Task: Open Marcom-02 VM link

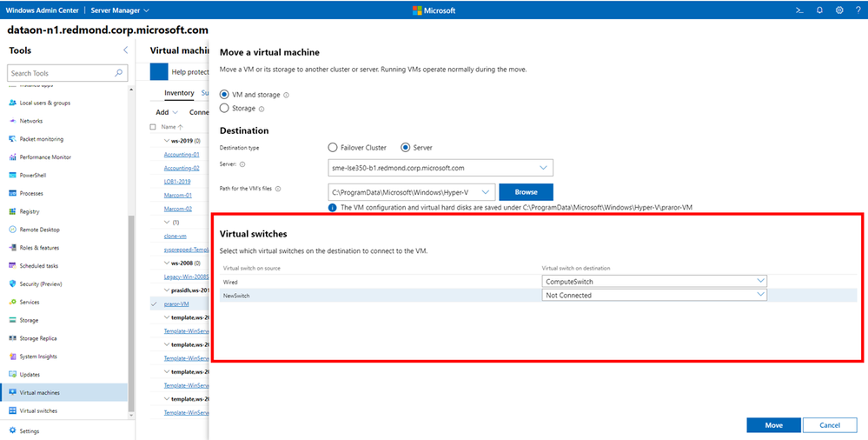Action: point(178,209)
